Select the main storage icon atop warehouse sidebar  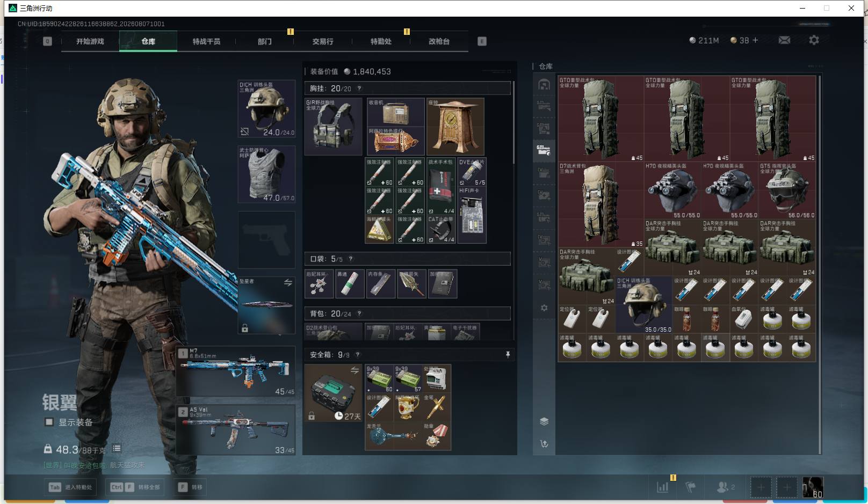click(544, 84)
